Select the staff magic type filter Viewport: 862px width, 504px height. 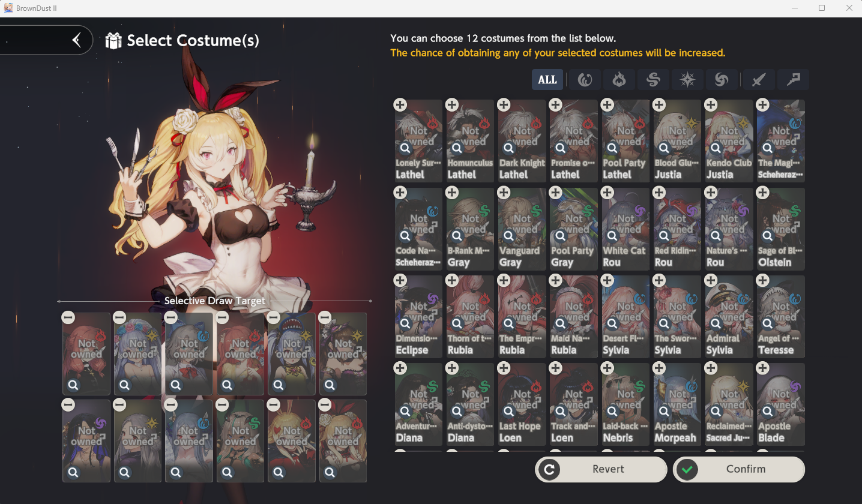793,79
